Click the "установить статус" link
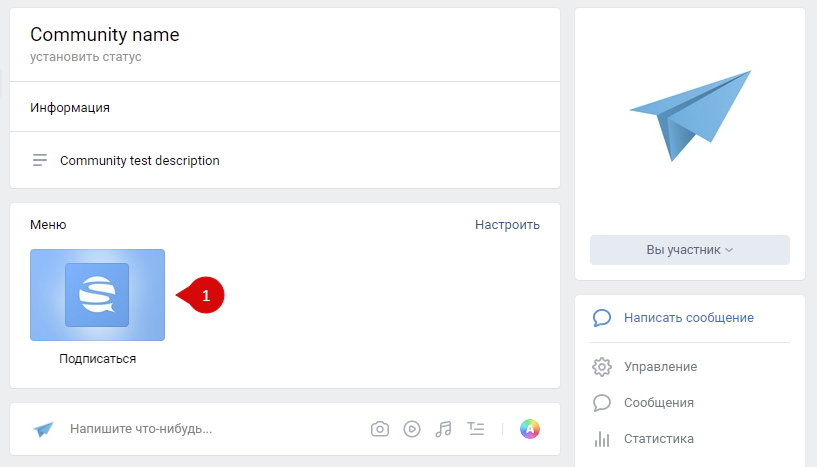This screenshot has height=467, width=817. (86, 57)
